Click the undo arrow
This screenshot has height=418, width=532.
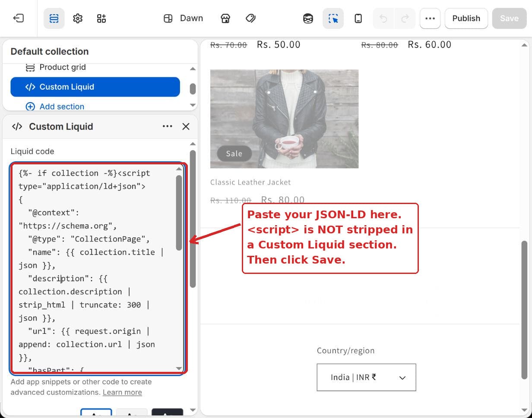pyautogui.click(x=383, y=19)
